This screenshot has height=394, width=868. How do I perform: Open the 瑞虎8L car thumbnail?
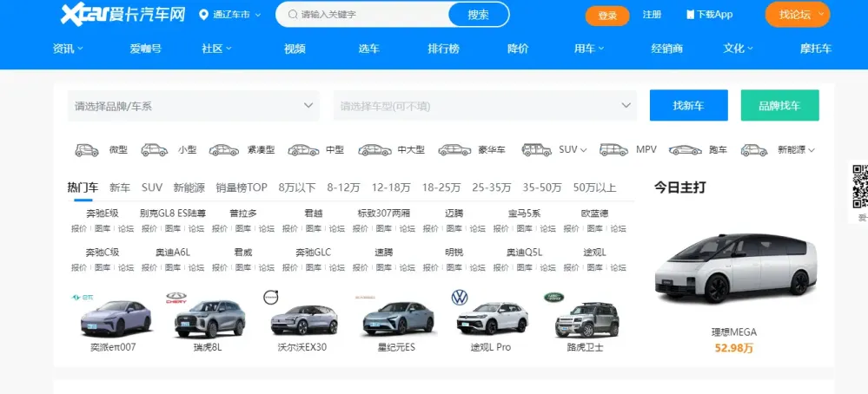point(209,318)
